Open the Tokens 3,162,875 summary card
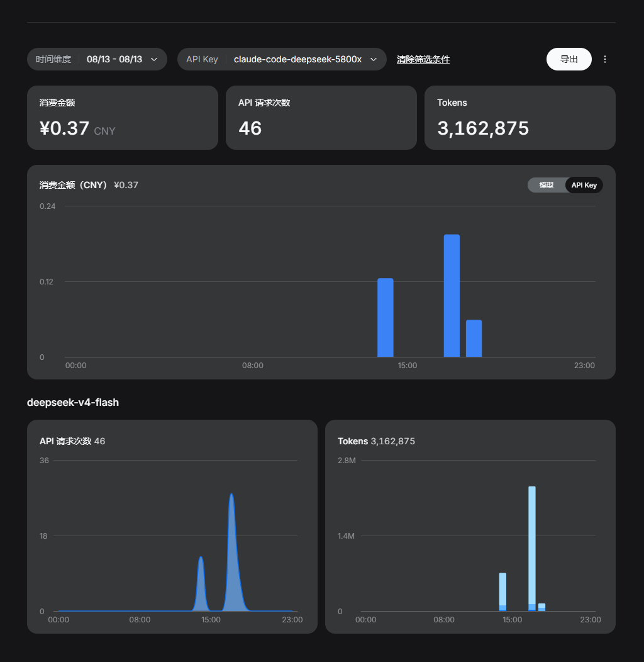 (520, 118)
